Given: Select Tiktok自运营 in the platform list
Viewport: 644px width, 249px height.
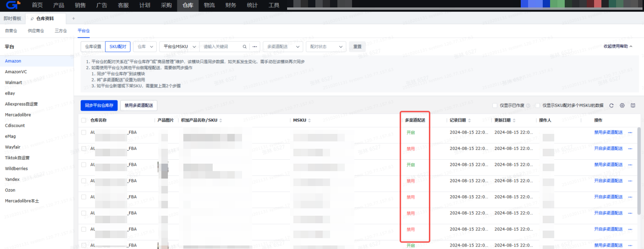Looking at the screenshot, I should (17, 158).
